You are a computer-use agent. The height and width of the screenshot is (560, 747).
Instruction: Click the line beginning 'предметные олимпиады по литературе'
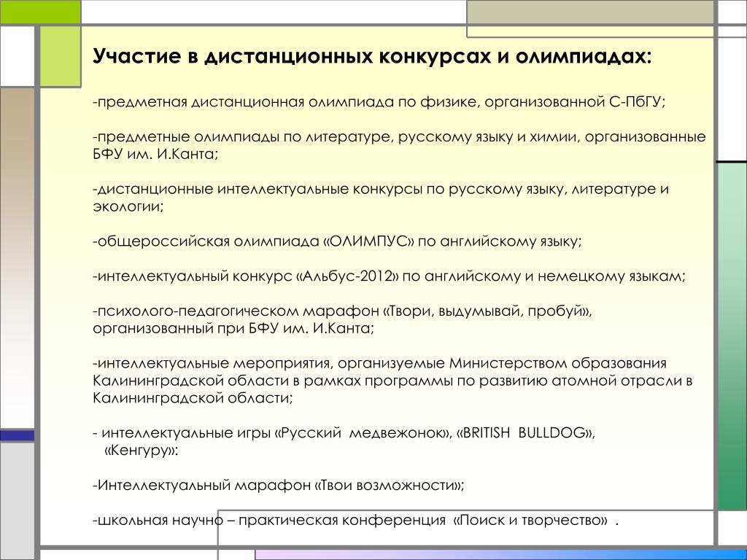(x=399, y=137)
